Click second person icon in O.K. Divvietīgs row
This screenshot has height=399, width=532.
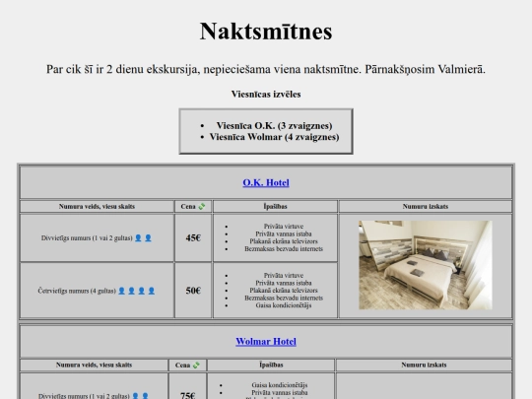pyautogui.click(x=148, y=237)
